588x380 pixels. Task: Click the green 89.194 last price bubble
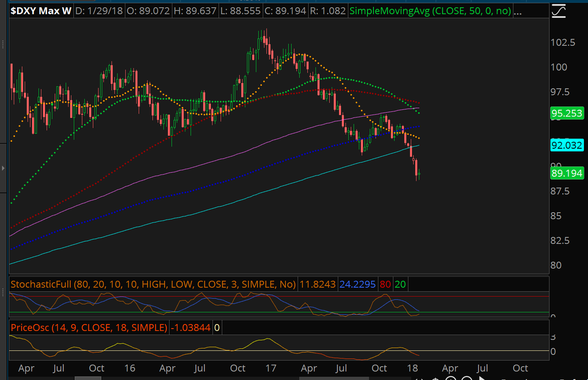coord(567,173)
